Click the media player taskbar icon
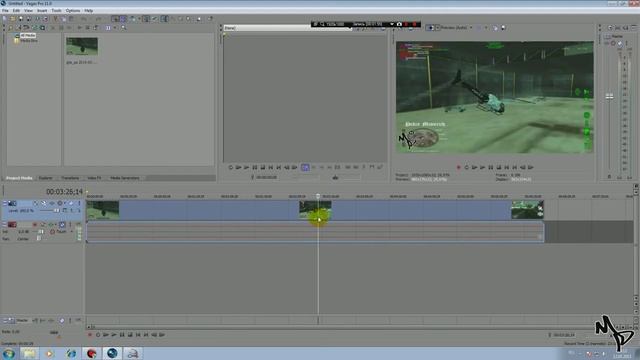Screen dimensions: 640x360 (49, 353)
